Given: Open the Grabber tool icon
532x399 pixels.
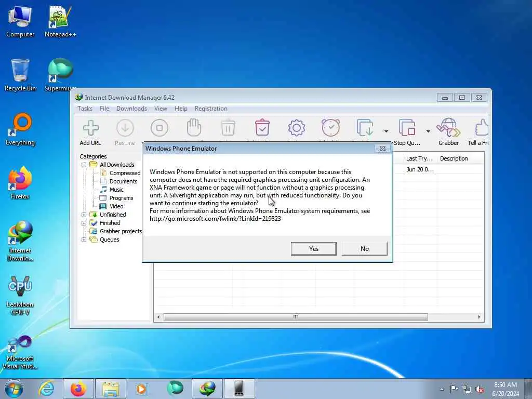Looking at the screenshot, I should click(x=448, y=128).
